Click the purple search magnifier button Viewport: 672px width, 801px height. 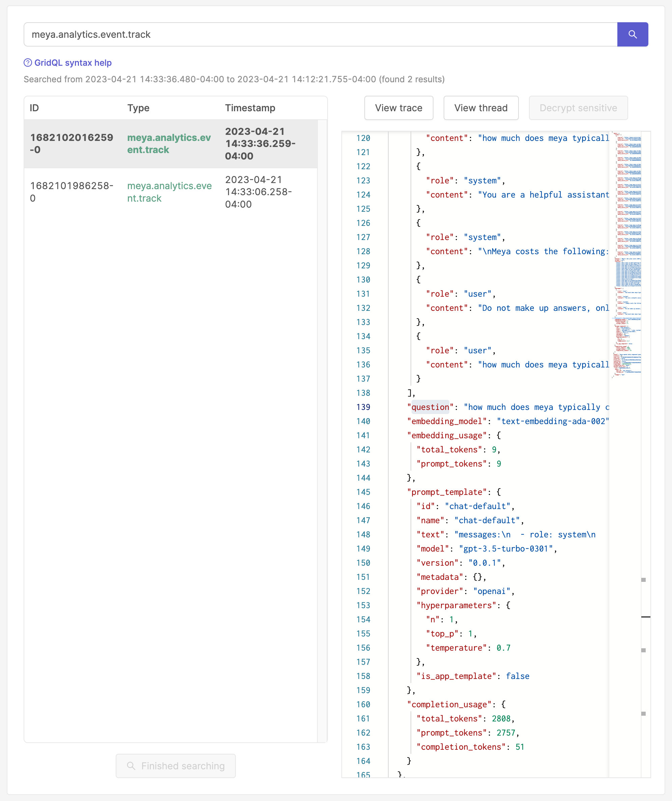pos(632,34)
